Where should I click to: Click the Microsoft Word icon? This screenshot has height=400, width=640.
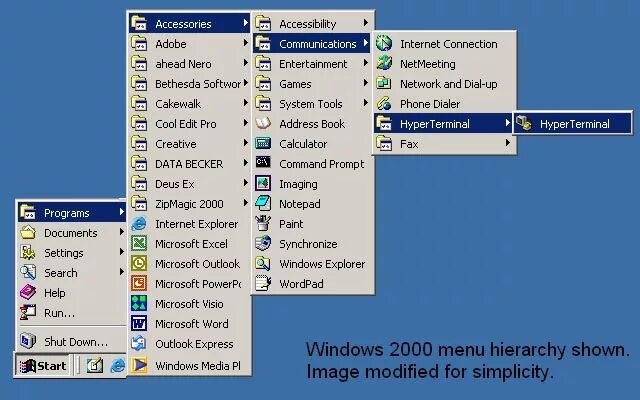coord(139,324)
